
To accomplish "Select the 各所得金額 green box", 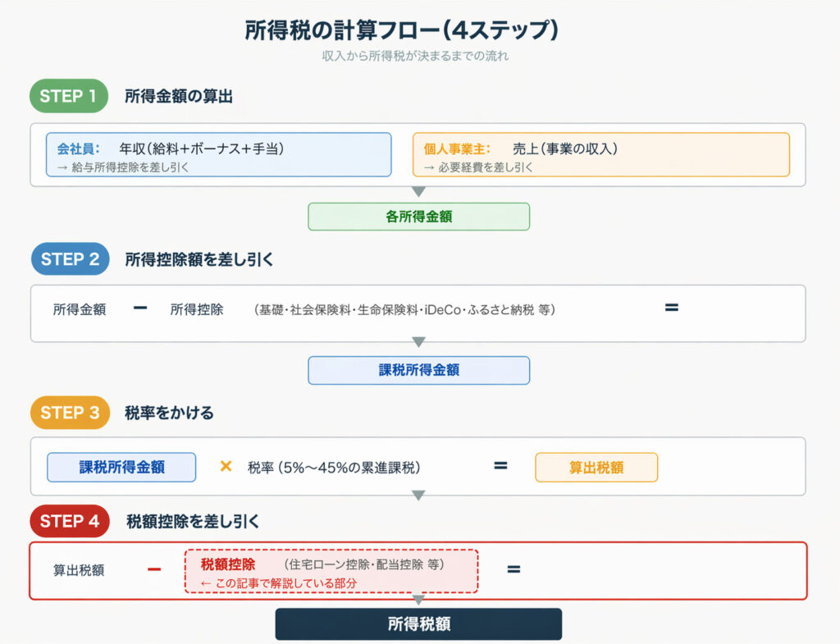I will [419, 217].
